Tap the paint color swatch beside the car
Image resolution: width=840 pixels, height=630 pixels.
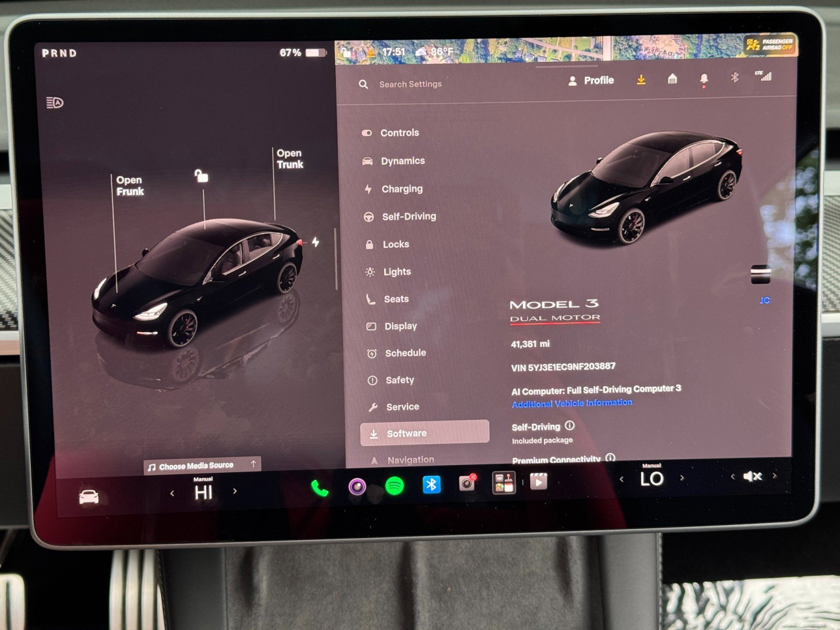[761, 275]
